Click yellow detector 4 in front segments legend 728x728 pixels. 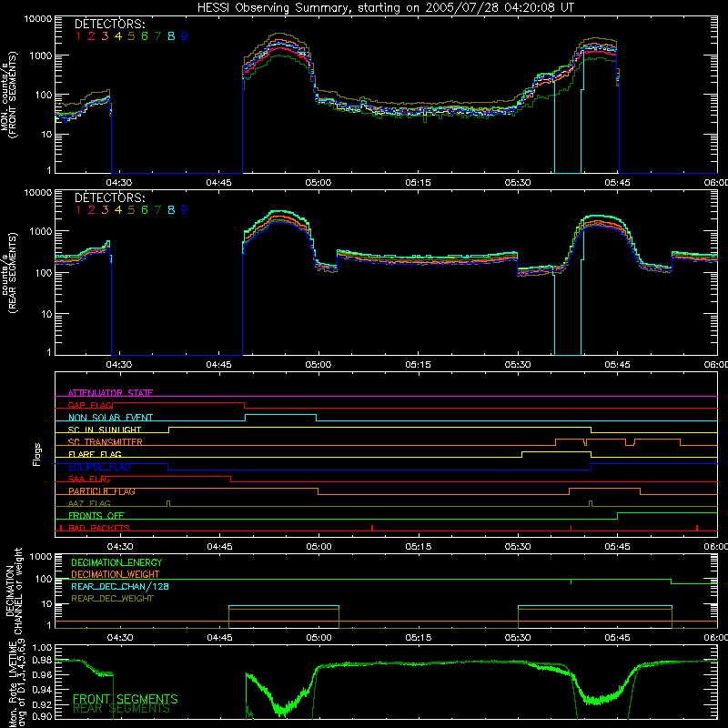pyautogui.click(x=118, y=36)
